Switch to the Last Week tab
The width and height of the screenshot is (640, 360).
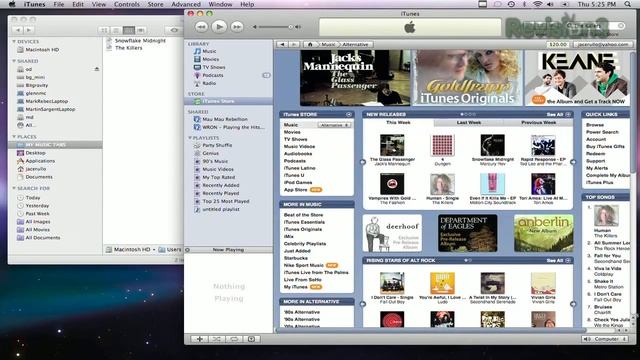(x=469, y=122)
